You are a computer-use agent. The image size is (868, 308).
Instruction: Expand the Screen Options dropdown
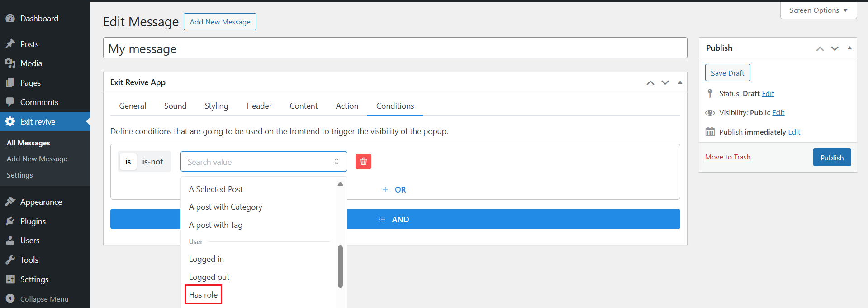coord(818,10)
